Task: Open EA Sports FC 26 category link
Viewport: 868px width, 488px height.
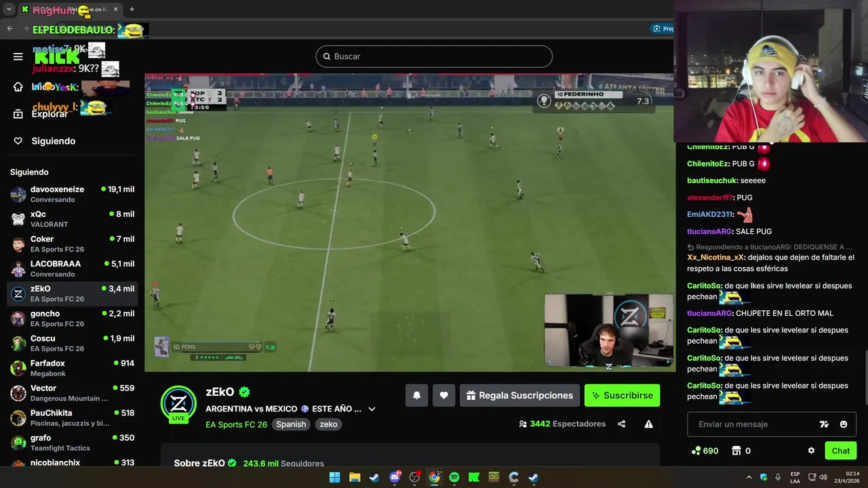Action: click(237, 424)
